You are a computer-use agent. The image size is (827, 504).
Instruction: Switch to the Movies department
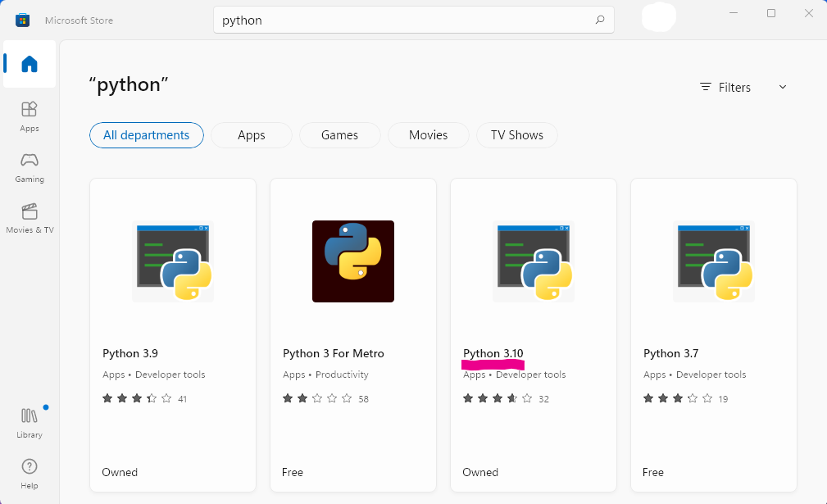click(x=428, y=135)
